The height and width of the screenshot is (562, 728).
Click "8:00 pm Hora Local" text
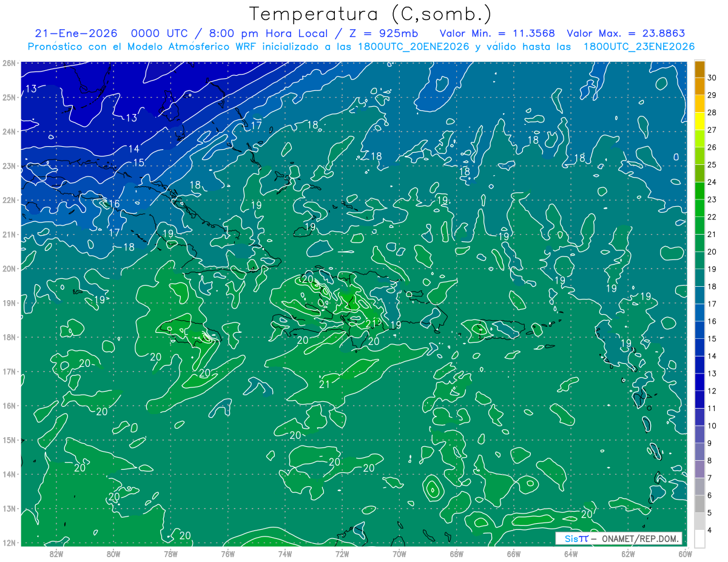click(269, 34)
